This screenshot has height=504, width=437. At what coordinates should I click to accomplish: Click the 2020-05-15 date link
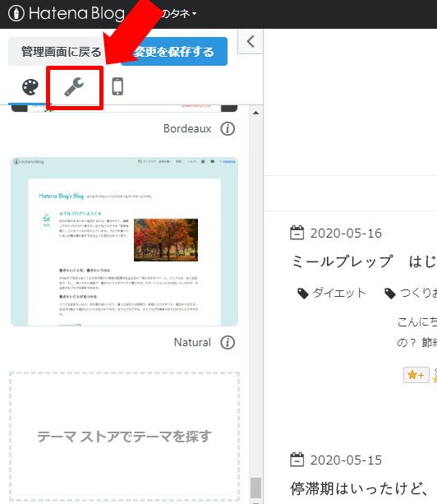346,460
